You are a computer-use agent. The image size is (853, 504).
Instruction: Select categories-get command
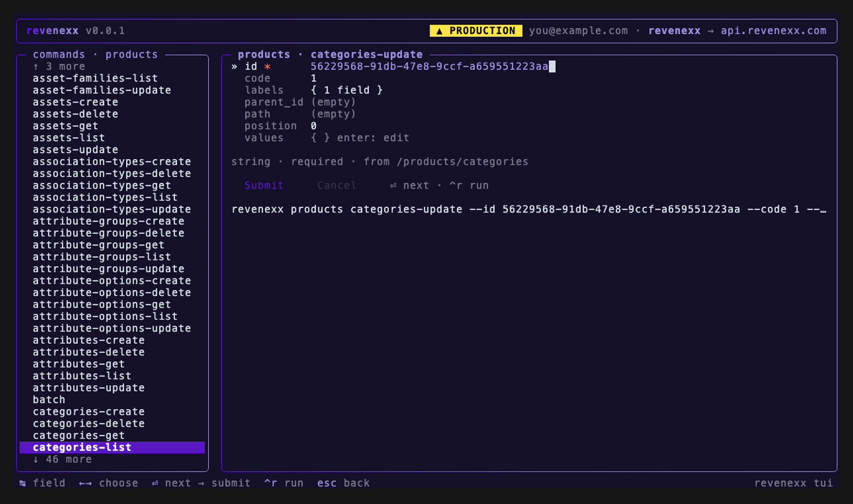click(79, 436)
